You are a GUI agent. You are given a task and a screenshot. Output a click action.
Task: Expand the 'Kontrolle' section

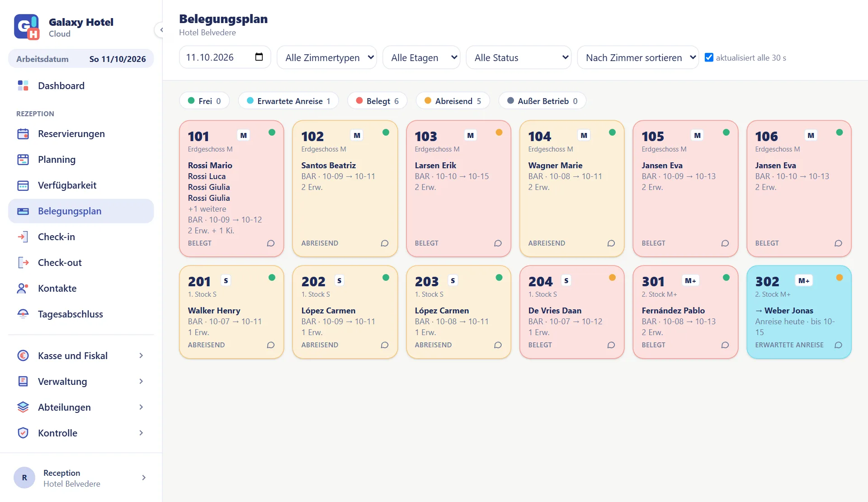81,433
